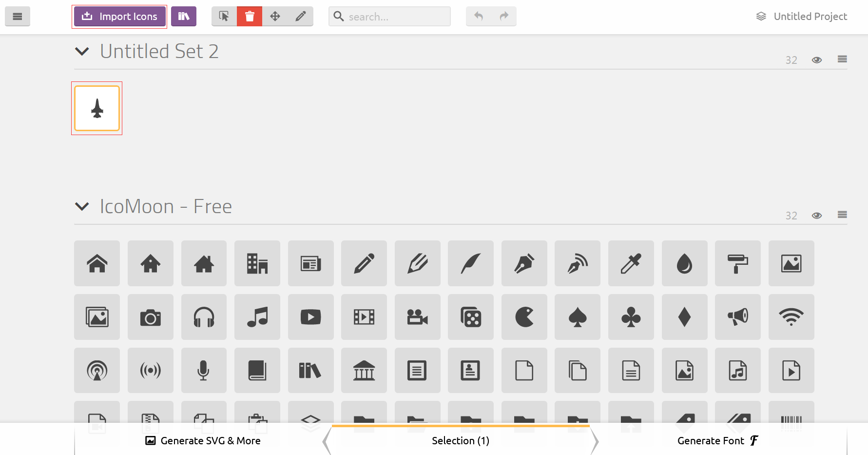This screenshot has width=868, height=455.
Task: Select the first home icon
Action: 97,263
